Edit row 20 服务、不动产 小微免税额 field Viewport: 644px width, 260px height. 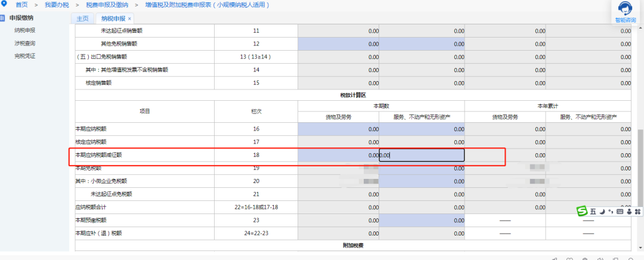(422, 181)
